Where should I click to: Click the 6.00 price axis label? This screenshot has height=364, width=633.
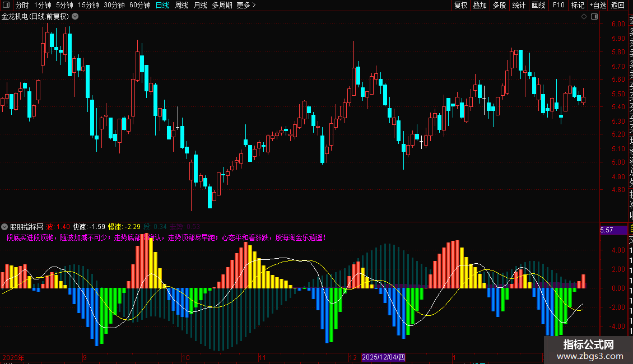pos(618,24)
